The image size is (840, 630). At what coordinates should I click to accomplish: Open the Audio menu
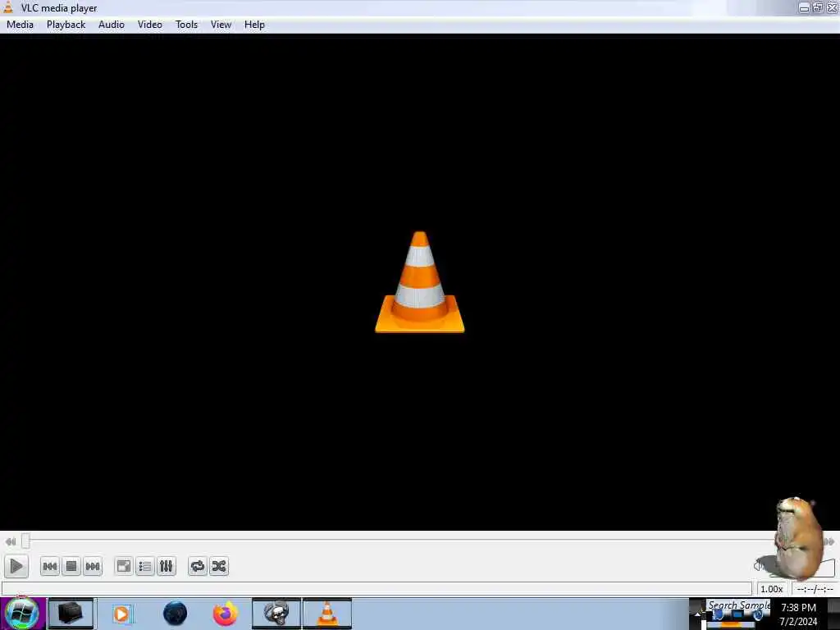[x=112, y=25]
